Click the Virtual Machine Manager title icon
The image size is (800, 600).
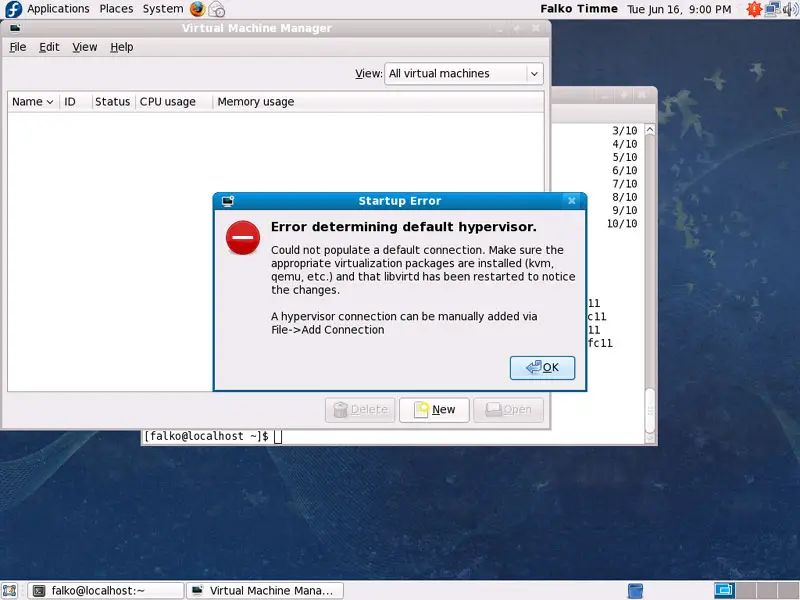tap(15, 28)
